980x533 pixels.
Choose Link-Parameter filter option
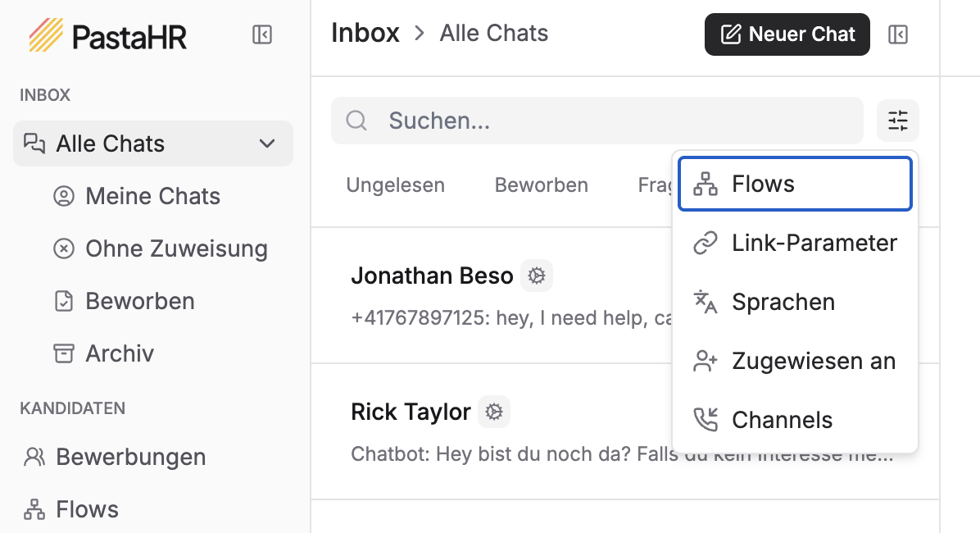tap(794, 244)
